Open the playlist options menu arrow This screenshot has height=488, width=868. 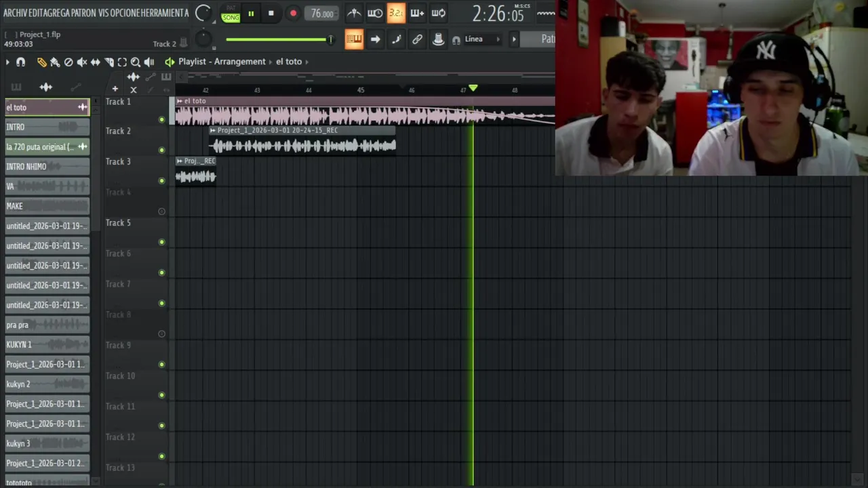tap(7, 62)
